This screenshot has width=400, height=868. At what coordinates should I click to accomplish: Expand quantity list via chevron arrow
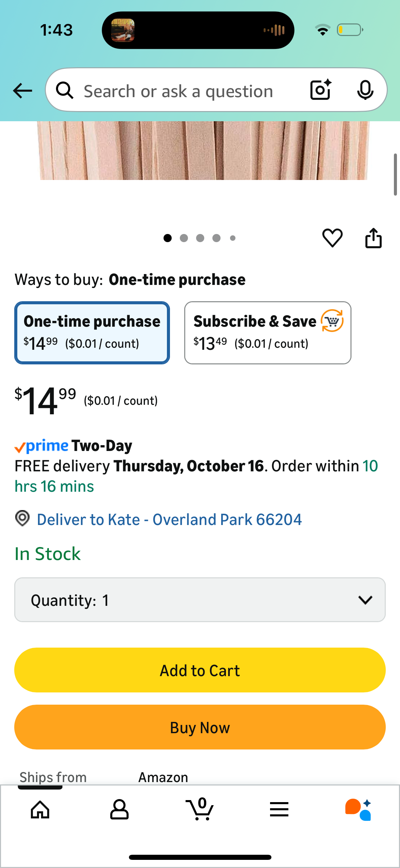365,600
